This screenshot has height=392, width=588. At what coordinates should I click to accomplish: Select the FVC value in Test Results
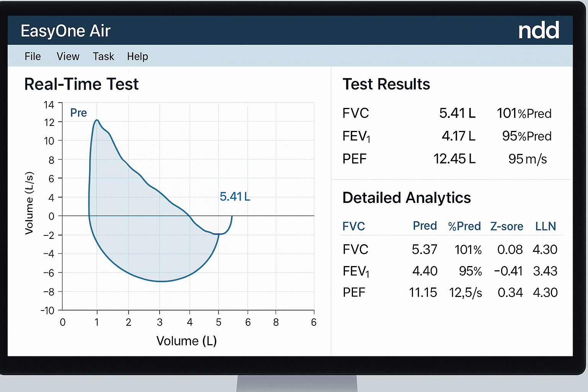pos(458,113)
